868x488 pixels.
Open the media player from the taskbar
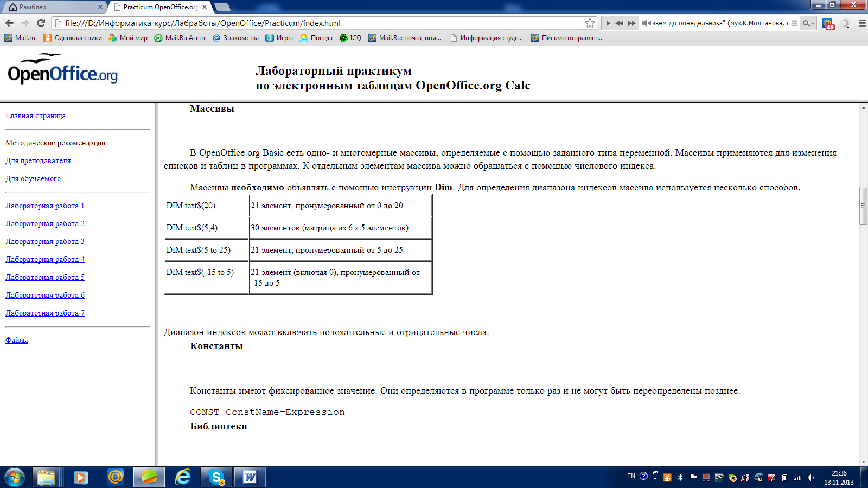(x=81, y=478)
